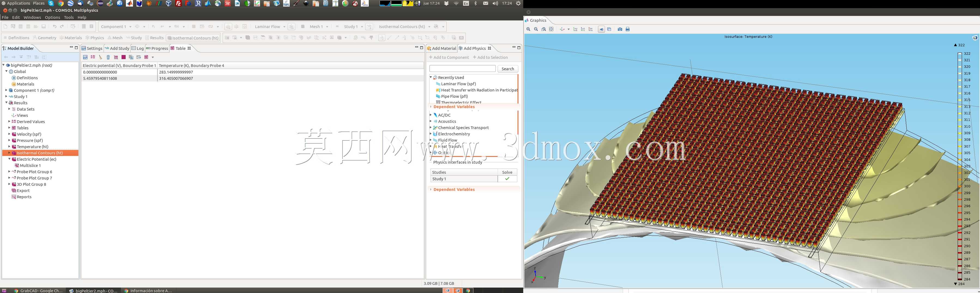980x293 pixels.
Task: Expand Temperature (ht) plot group
Action: [x=9, y=147]
